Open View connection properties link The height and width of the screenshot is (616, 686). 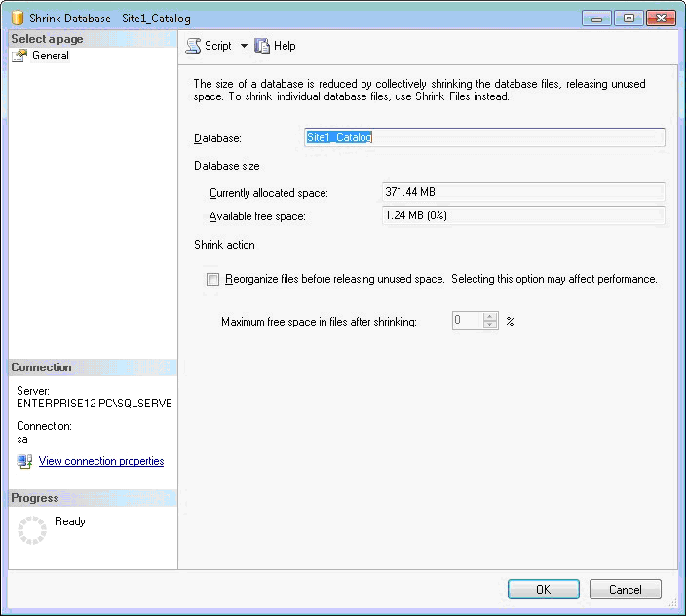101,461
